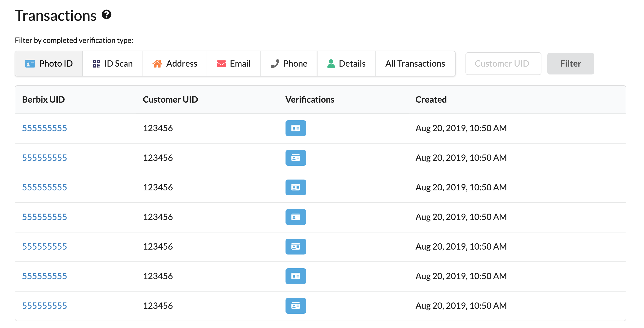Filter by Address verification type

click(x=175, y=63)
